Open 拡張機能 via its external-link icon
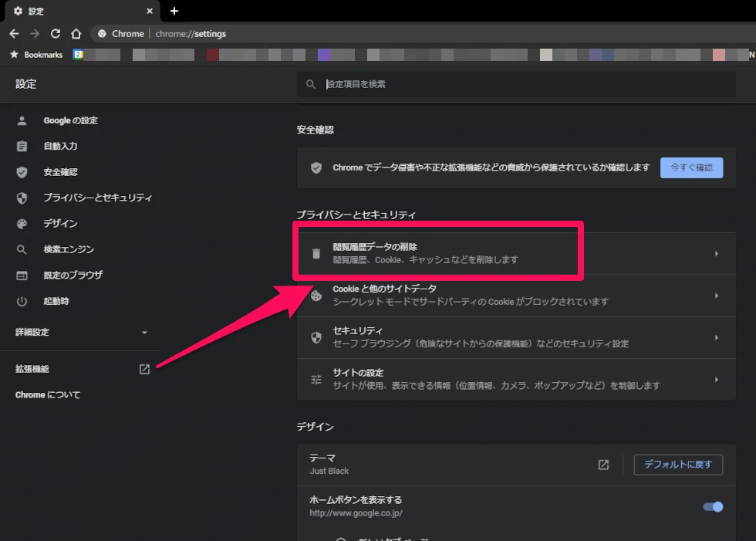The width and height of the screenshot is (756, 541). (x=143, y=369)
